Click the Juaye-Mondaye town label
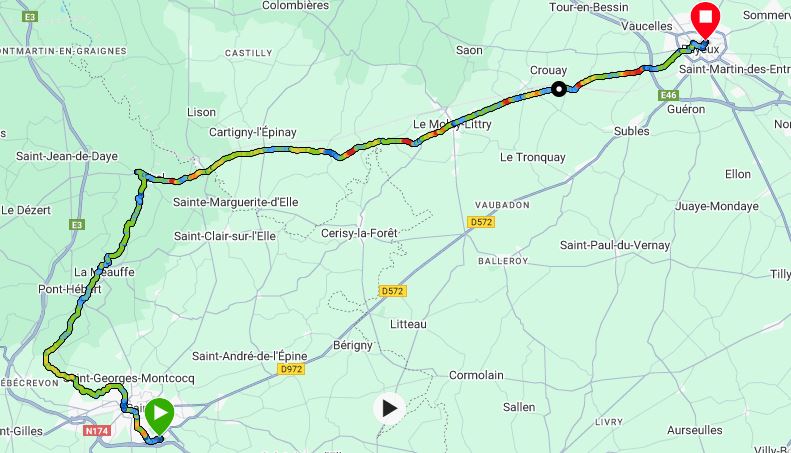Image resolution: width=791 pixels, height=453 pixels. 717,206
